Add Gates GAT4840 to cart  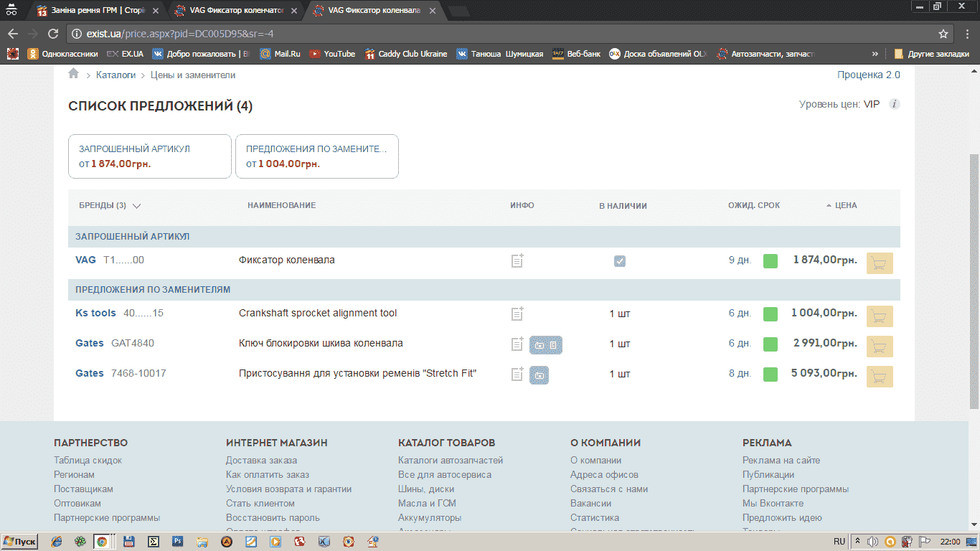(880, 347)
